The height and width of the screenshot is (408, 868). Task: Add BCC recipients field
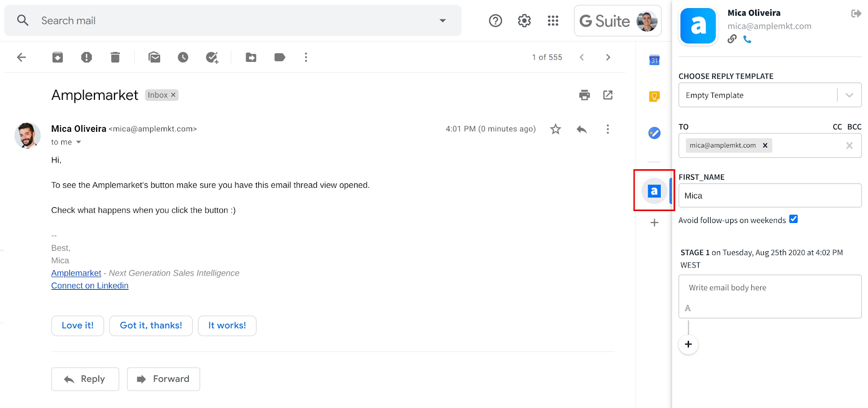pyautogui.click(x=854, y=126)
